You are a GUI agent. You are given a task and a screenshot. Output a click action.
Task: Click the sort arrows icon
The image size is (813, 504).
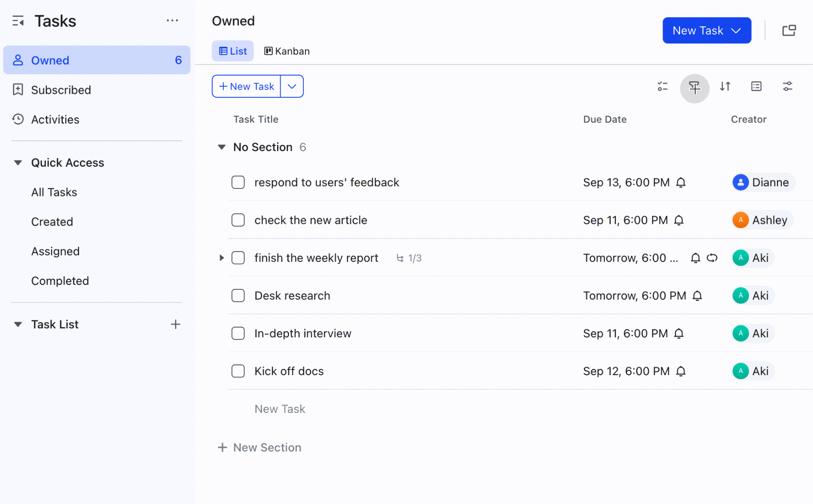(x=725, y=87)
